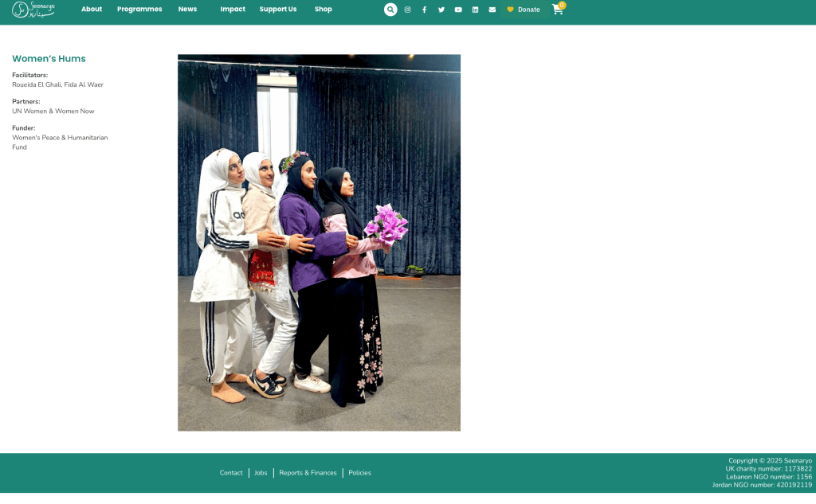Screen dimensions: 816x504
Task: Go to the Shop page
Action: [x=323, y=10]
